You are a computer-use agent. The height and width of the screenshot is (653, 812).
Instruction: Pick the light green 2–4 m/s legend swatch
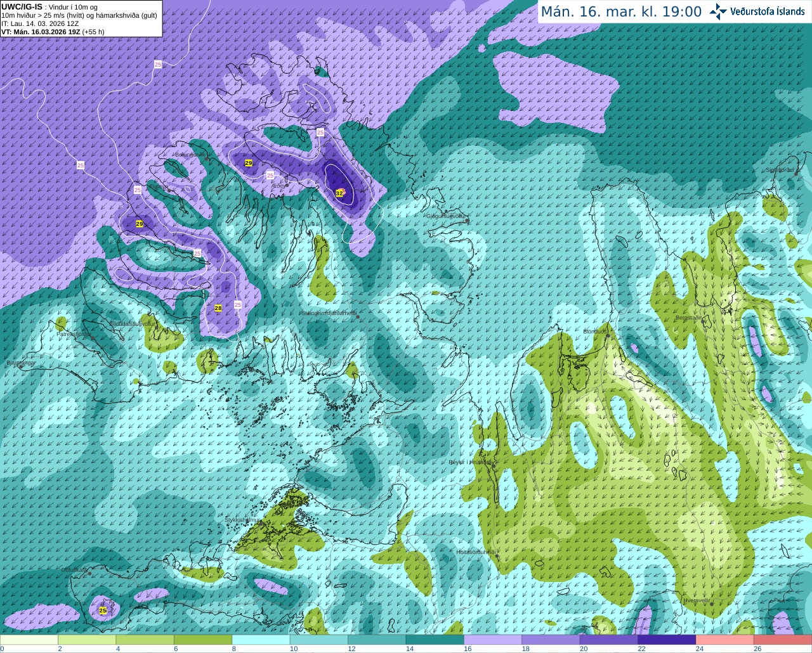[87, 640]
